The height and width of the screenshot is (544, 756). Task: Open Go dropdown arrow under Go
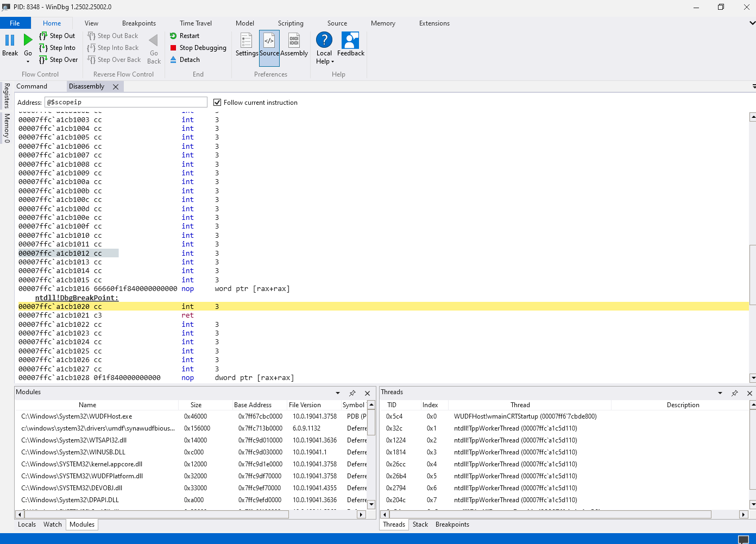[x=28, y=62]
